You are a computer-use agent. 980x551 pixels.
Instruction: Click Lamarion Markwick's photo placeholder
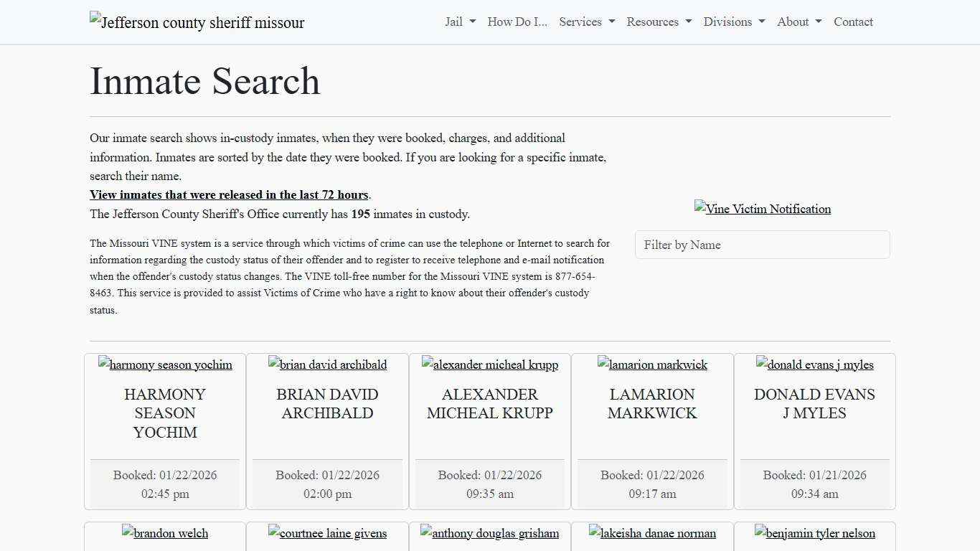(x=652, y=364)
